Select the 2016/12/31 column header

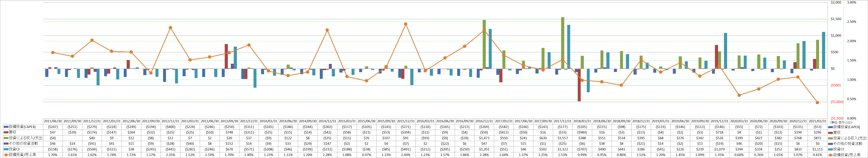(484, 121)
